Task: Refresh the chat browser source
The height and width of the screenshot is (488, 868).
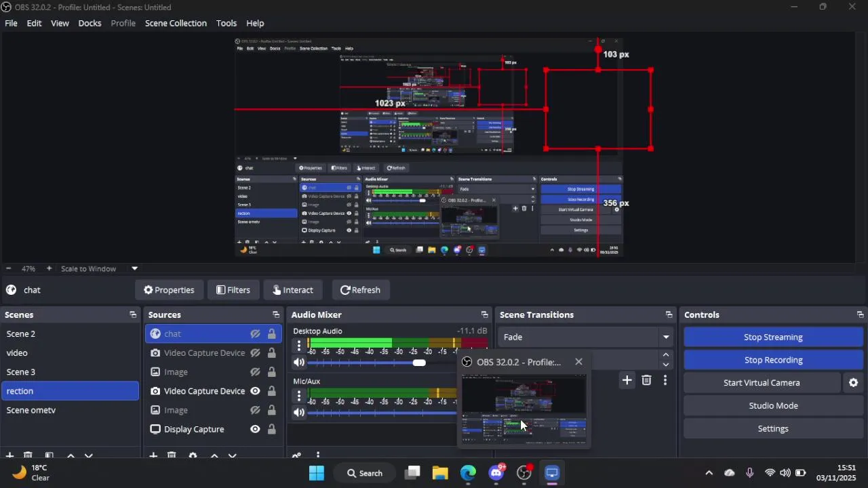Action: (x=360, y=290)
